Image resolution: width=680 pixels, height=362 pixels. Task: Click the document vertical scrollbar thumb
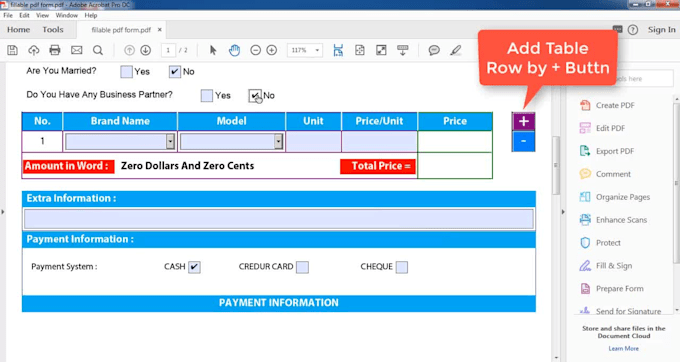pos(556,166)
